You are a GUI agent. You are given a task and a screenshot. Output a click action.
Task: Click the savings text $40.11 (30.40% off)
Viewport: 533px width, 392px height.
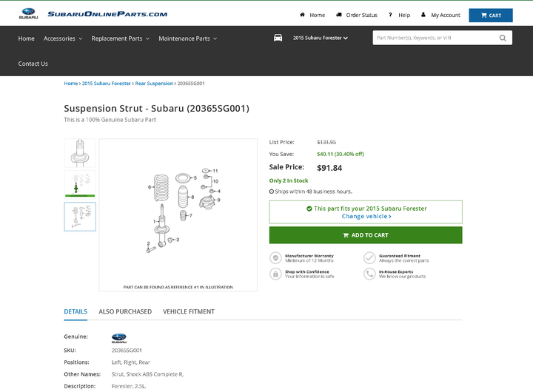tap(341, 154)
